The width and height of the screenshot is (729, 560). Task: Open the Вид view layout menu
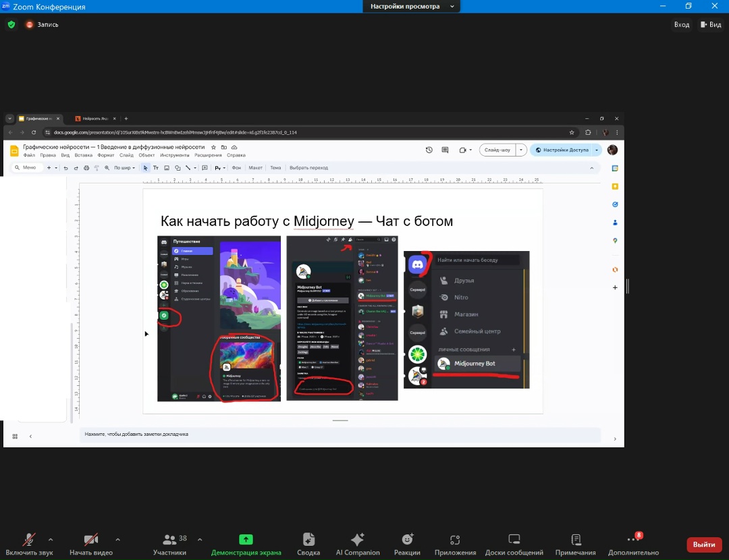point(711,25)
